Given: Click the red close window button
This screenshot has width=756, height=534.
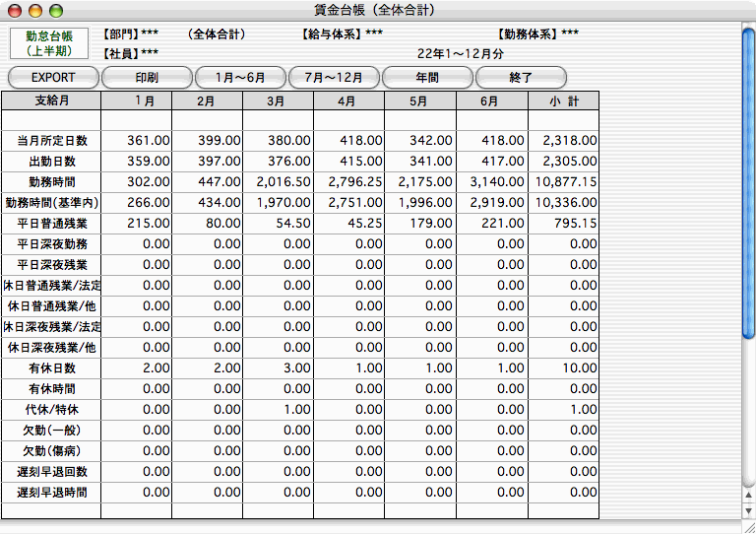Looking at the screenshot, I should (x=13, y=10).
